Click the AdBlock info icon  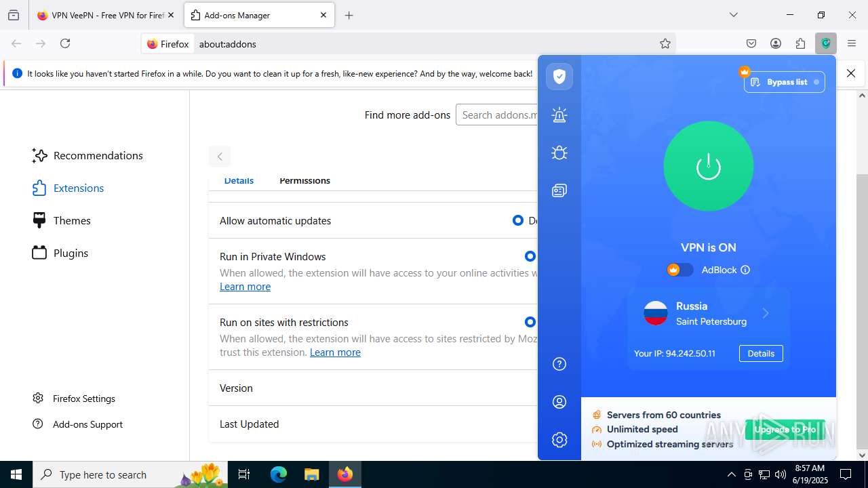(x=745, y=270)
